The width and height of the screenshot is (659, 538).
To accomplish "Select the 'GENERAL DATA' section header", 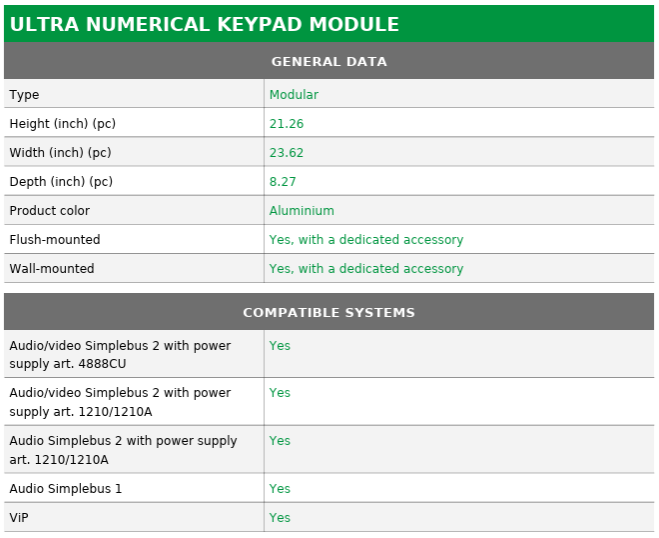I will (x=329, y=61).
